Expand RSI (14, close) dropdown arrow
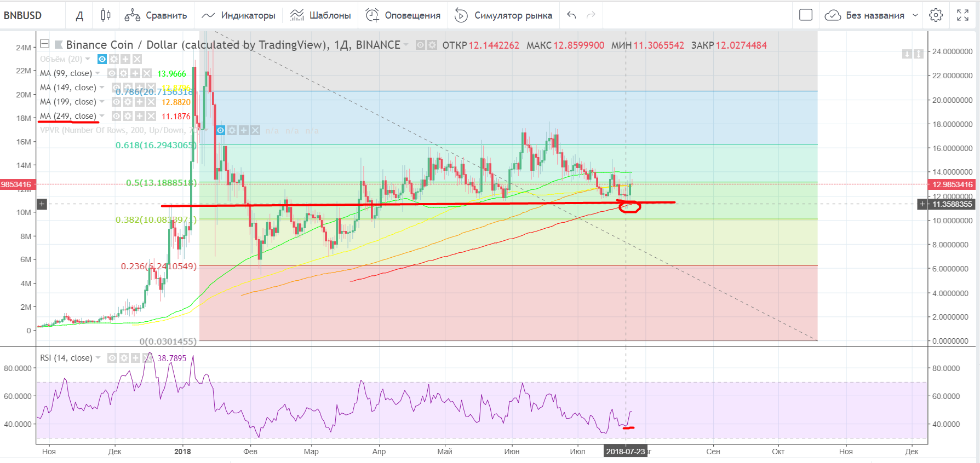980x463 pixels. coord(98,358)
